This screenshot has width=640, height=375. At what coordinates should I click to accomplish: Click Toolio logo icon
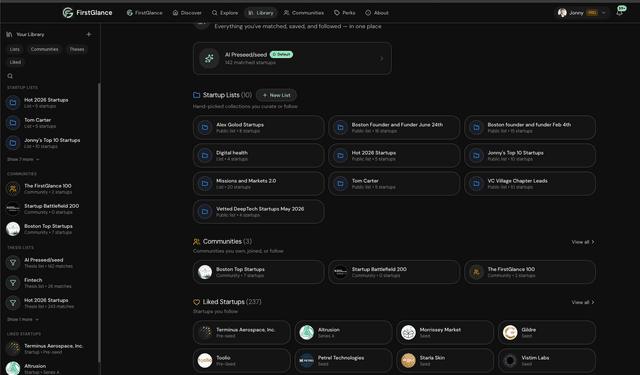coord(205,361)
